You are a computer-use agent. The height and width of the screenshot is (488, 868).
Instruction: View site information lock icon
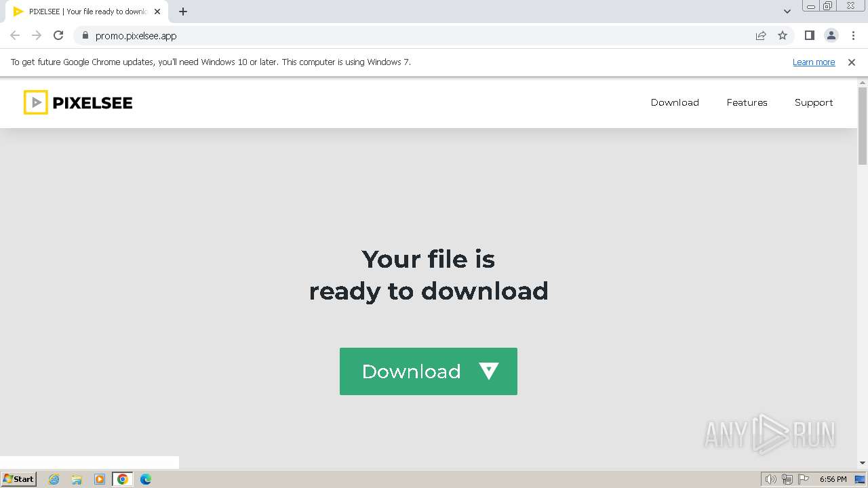pyautogui.click(x=85, y=35)
